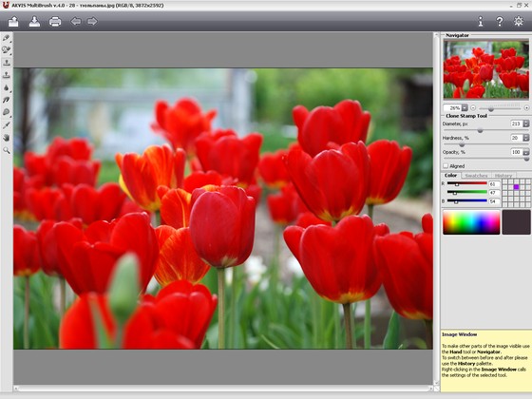
Task: Click the red R value field
Action: click(x=494, y=184)
